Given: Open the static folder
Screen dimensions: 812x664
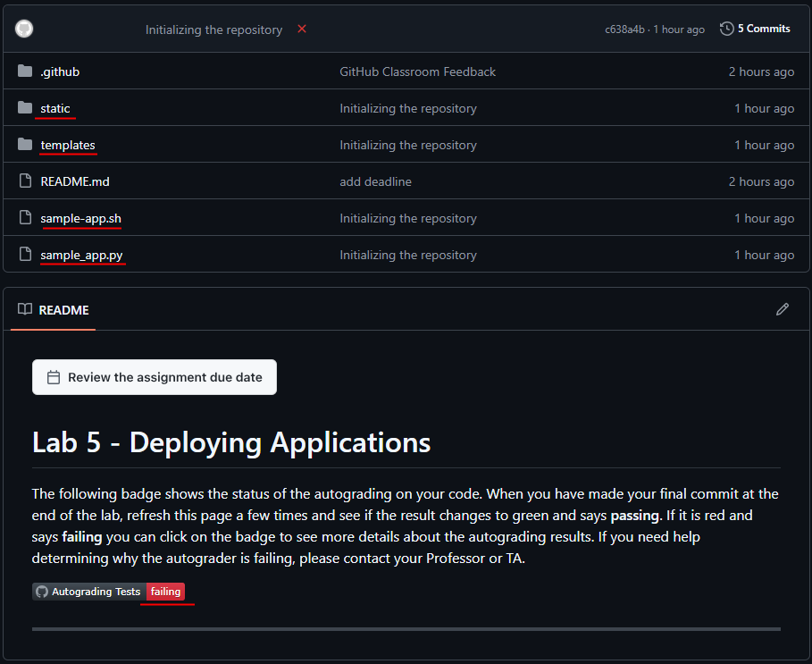Looking at the screenshot, I should point(55,108).
